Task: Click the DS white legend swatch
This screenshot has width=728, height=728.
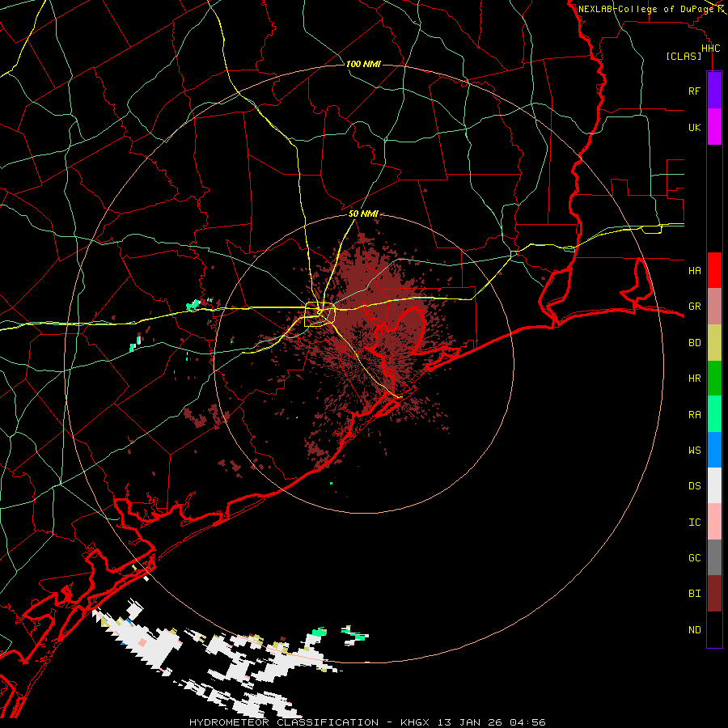Action: coord(714,485)
